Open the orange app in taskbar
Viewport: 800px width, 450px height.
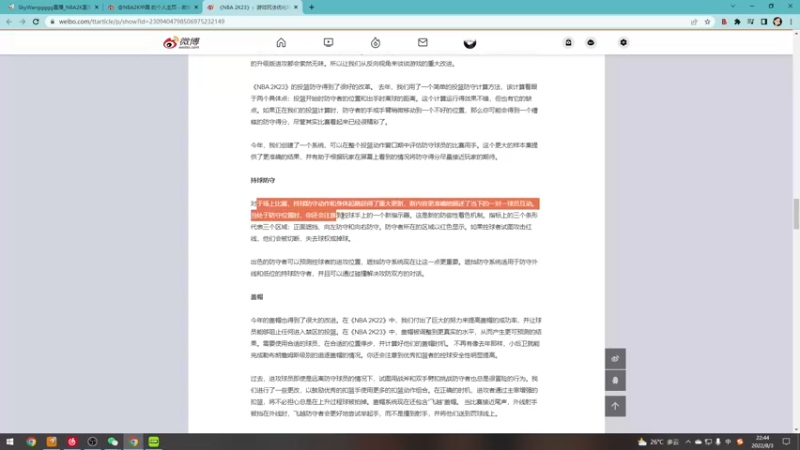(x=52, y=442)
